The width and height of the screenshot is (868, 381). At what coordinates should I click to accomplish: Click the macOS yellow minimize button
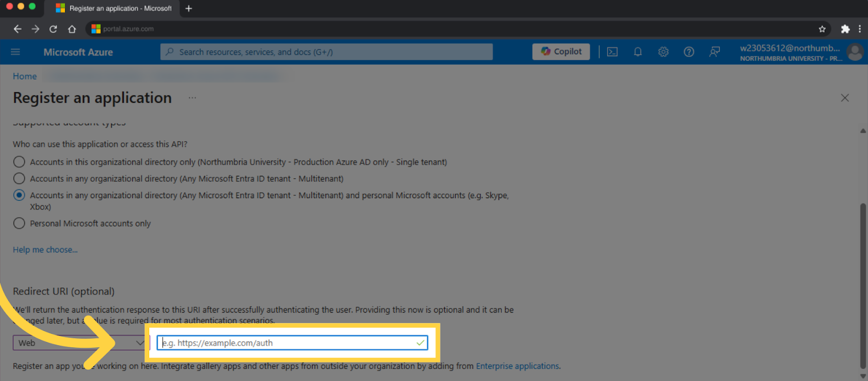pyautogui.click(x=21, y=7)
